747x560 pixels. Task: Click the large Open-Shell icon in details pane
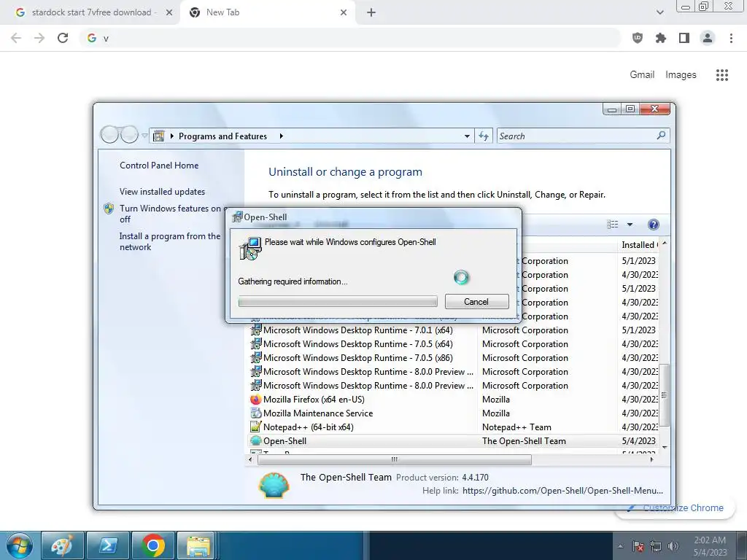(x=274, y=485)
